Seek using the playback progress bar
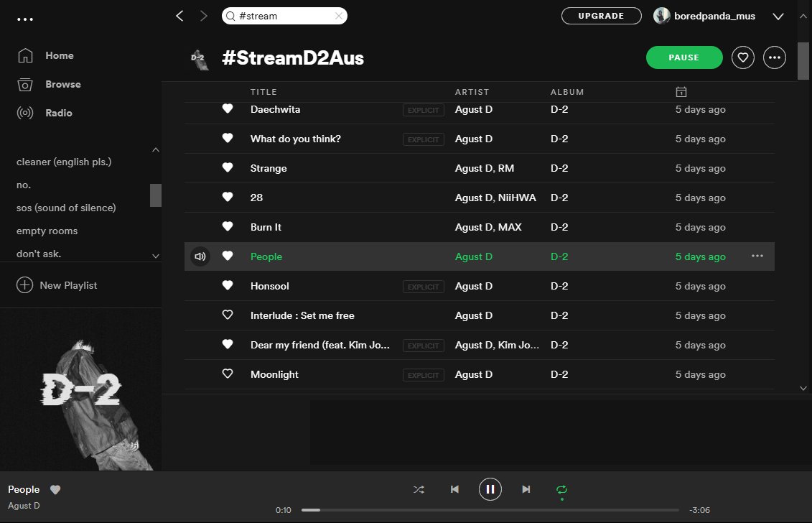Screen dimensions: 812x523 tap(490, 510)
